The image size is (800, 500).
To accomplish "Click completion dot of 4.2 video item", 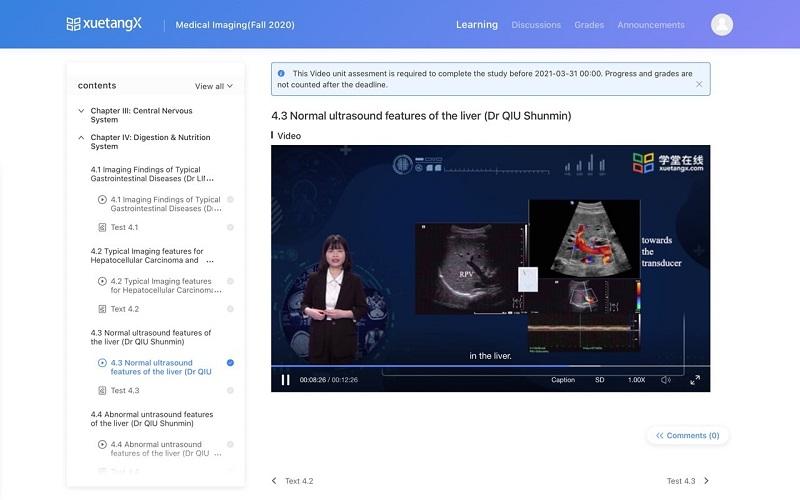I will click(x=230, y=281).
